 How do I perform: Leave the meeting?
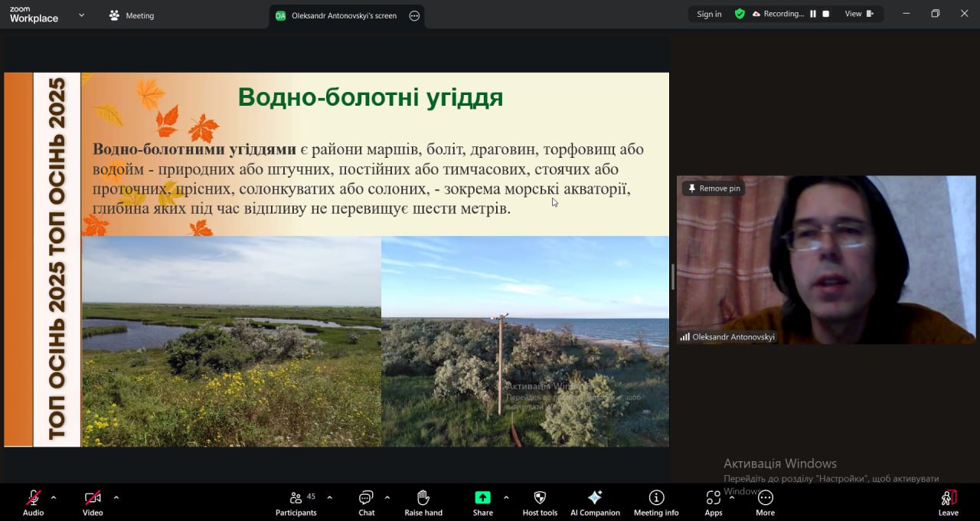(948, 503)
